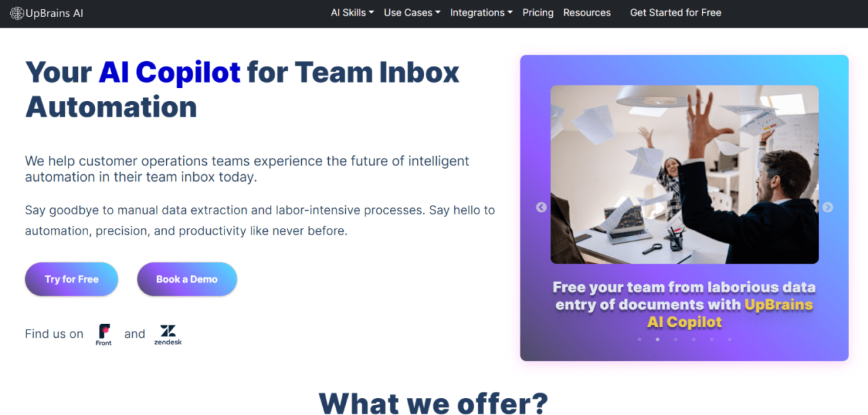
Task: Select the second carousel indicator dot
Action: [657, 339]
